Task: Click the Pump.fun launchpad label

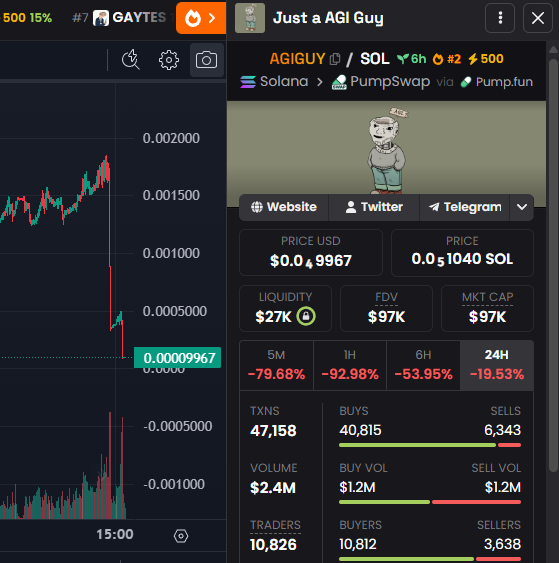Action: tap(497, 82)
